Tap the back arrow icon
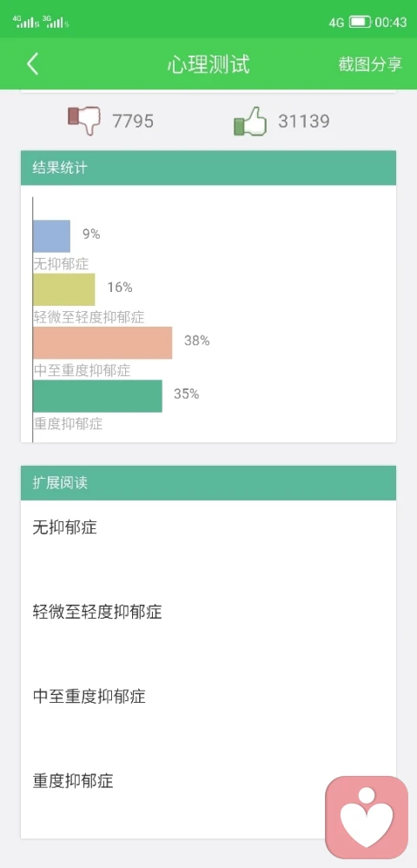417x868 pixels. click(33, 64)
